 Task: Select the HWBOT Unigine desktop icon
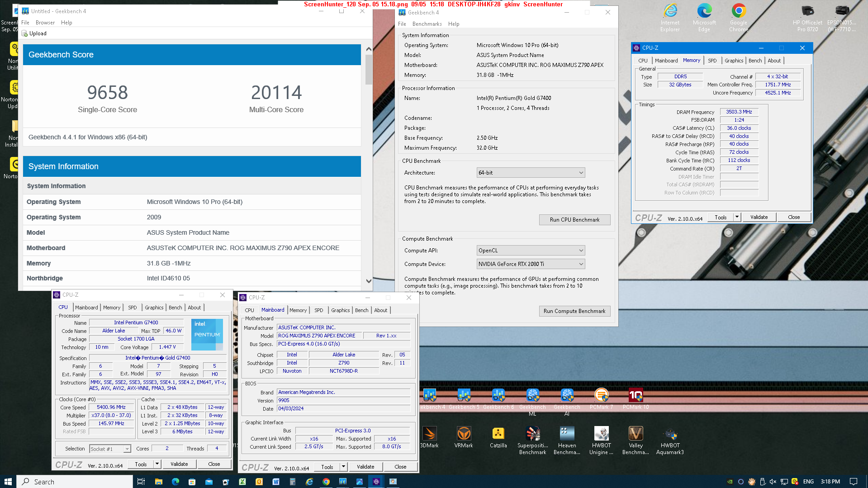pyautogui.click(x=601, y=440)
